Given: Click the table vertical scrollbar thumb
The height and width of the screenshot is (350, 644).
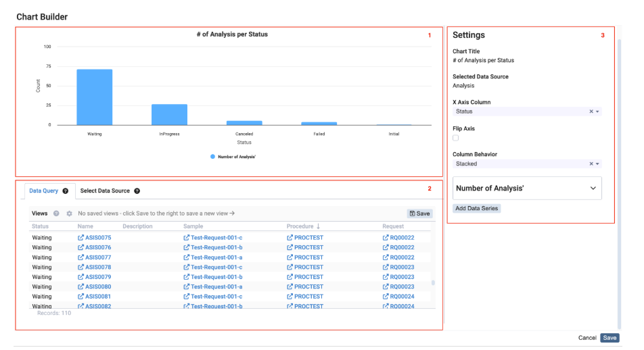Looking at the screenshot, I should point(433,282).
